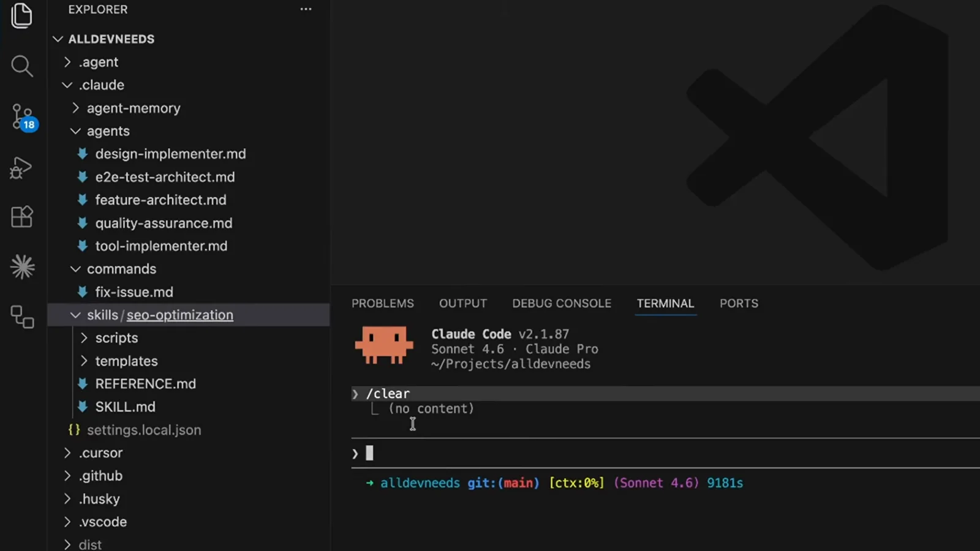The height and width of the screenshot is (551, 980).
Task: Select the TERMINAL tab
Action: (x=665, y=304)
